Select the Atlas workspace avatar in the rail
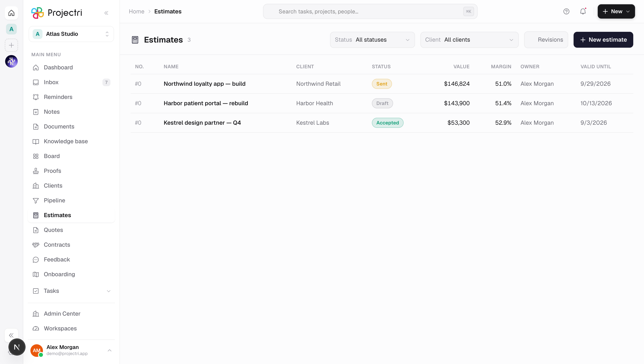The height and width of the screenshot is (364, 644). coord(11,29)
